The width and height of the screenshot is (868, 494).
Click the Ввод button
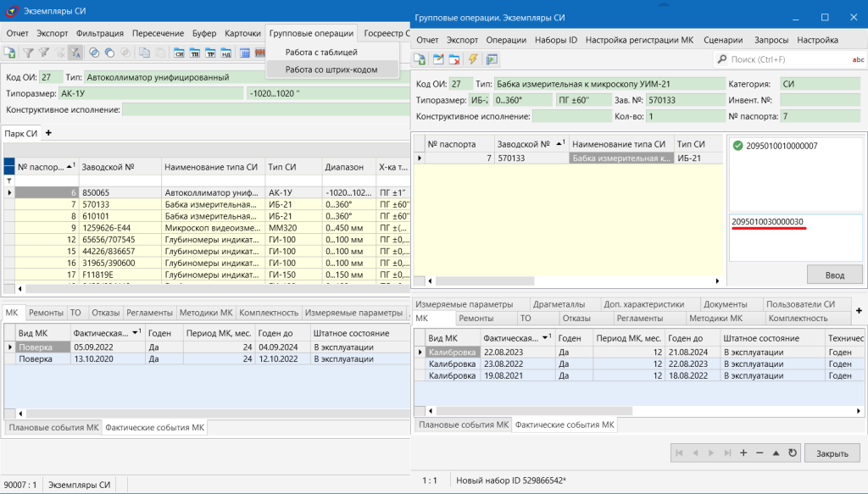(835, 275)
